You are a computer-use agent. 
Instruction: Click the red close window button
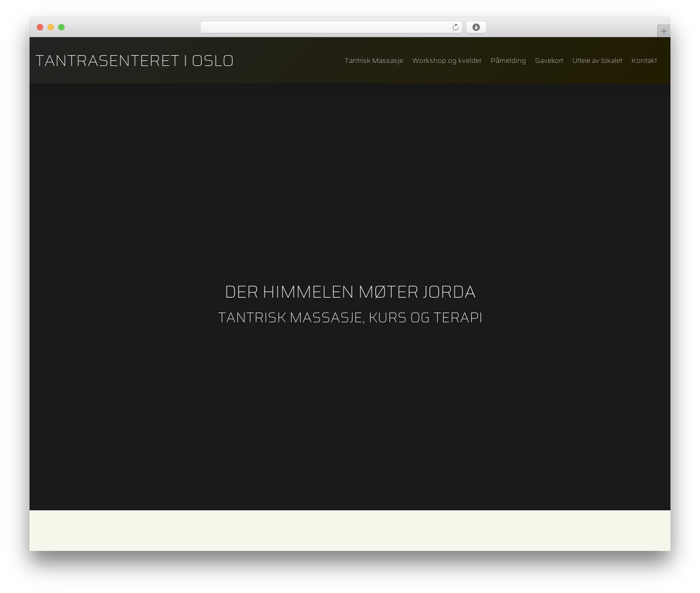pyautogui.click(x=40, y=27)
